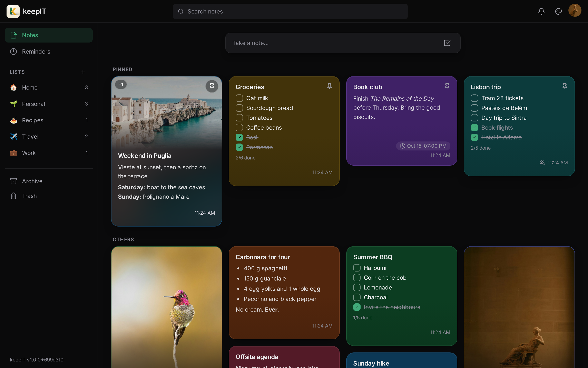
Task: Focus the Search notes field
Action: (290, 11)
